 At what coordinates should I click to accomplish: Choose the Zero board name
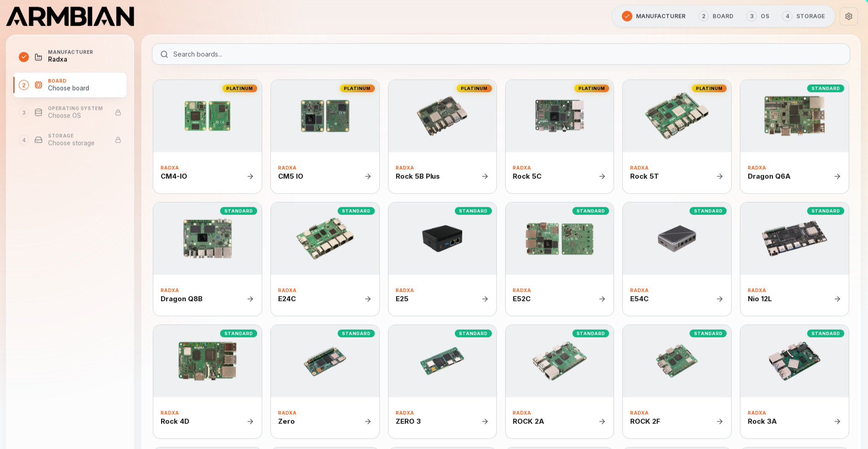pyautogui.click(x=286, y=422)
